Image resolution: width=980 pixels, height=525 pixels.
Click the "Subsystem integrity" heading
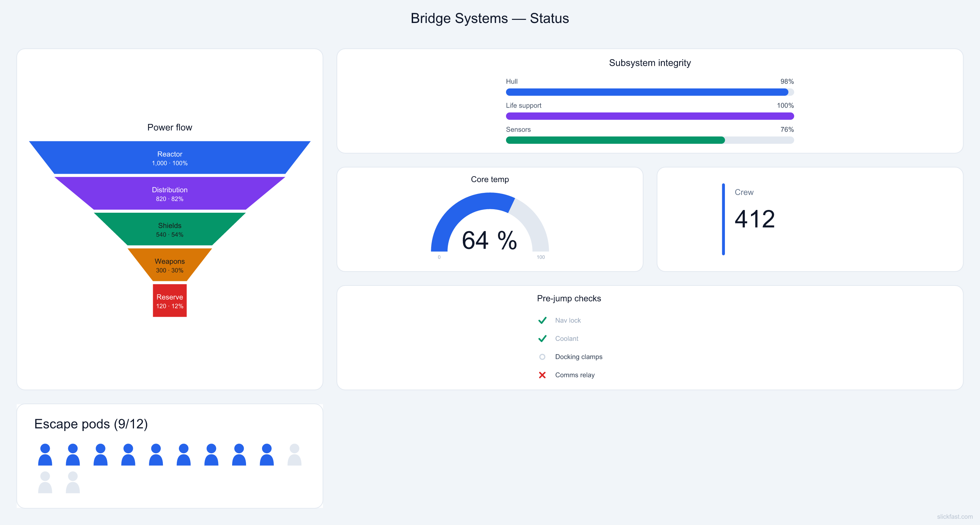pos(650,63)
